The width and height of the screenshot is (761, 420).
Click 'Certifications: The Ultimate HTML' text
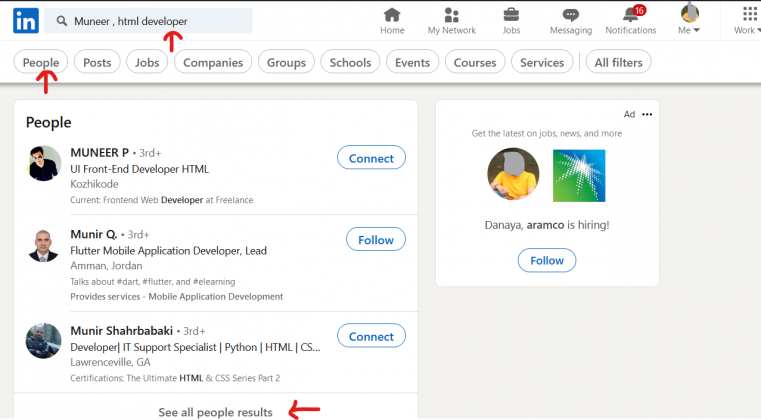tap(175, 378)
